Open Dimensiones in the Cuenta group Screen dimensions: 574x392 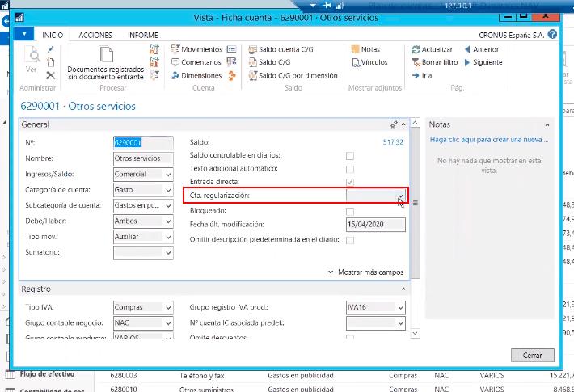point(196,75)
